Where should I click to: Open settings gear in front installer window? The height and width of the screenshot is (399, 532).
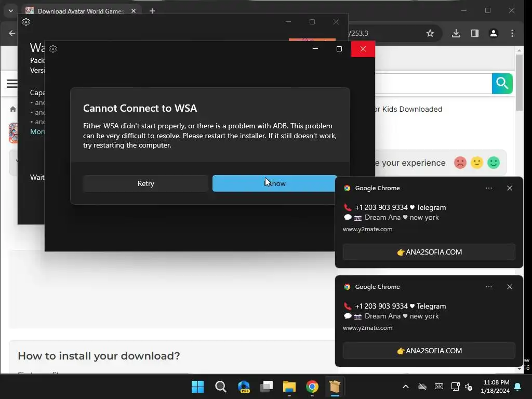pyautogui.click(x=53, y=49)
